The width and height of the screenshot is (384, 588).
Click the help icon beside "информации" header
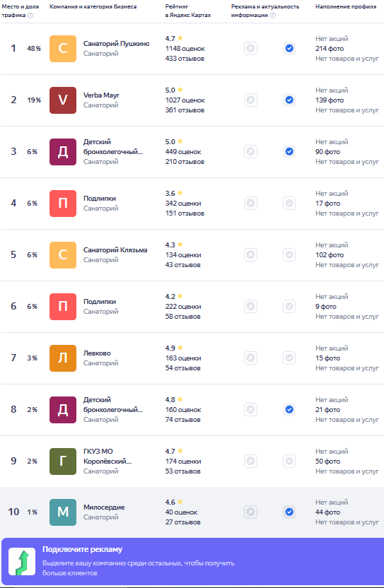273,16
